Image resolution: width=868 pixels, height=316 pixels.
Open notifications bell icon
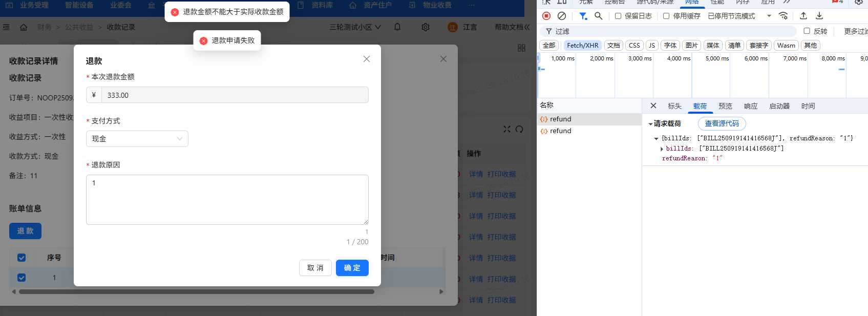pyautogui.click(x=397, y=27)
